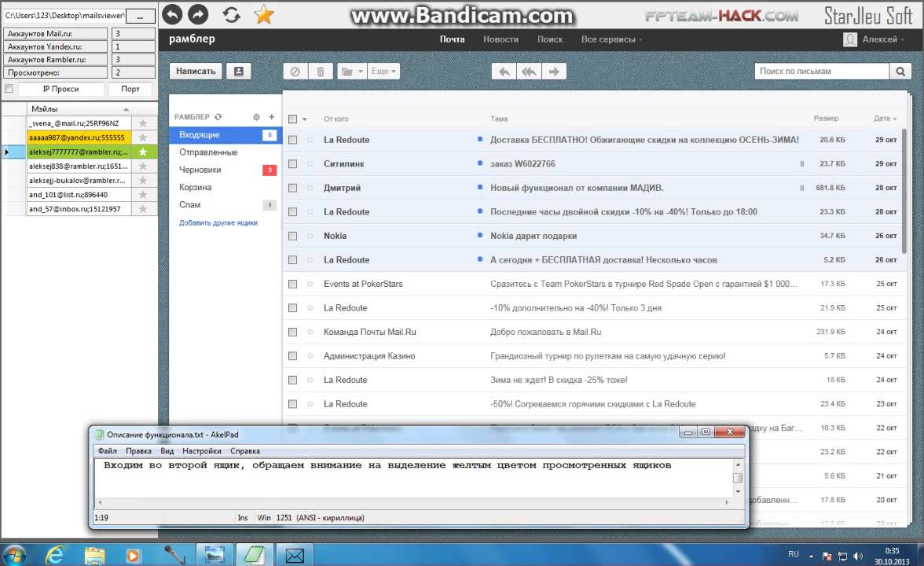Click AkelPad vertical scrollbar down arrow
Screen dimensions: 924x566
[738, 491]
